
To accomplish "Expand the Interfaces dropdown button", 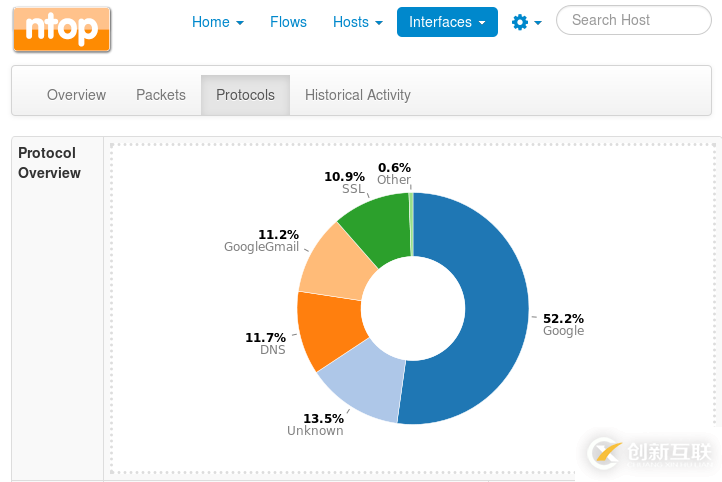I will tap(447, 22).
